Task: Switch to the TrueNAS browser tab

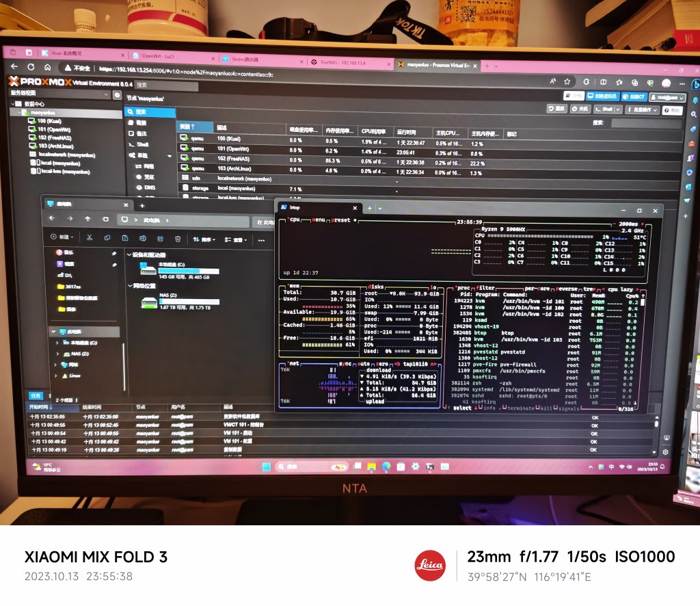Action: (350, 62)
